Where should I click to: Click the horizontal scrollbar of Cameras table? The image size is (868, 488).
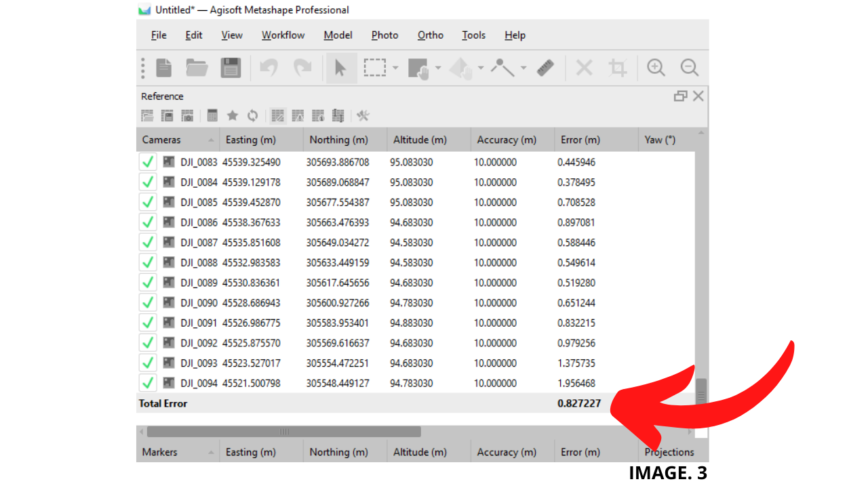(284, 432)
